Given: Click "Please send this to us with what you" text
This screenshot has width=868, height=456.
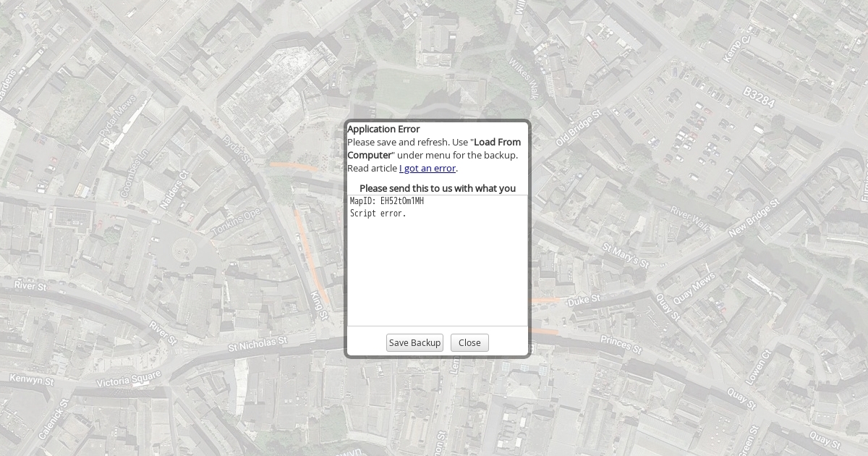Looking at the screenshot, I should point(438,188).
